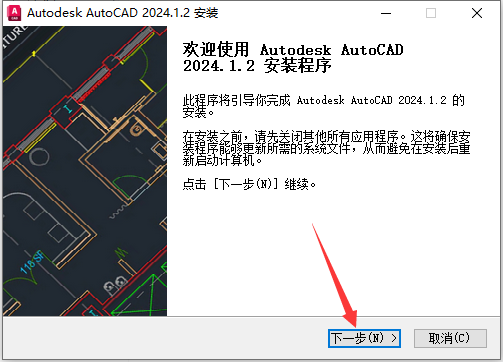Minimize the installer window
This screenshot has height=362, width=503.
[386, 13]
